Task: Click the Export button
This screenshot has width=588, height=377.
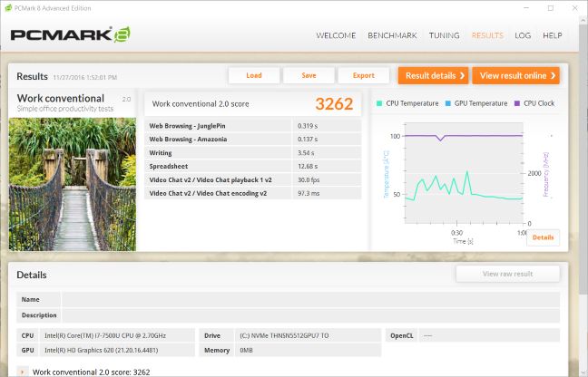Action: tap(363, 75)
